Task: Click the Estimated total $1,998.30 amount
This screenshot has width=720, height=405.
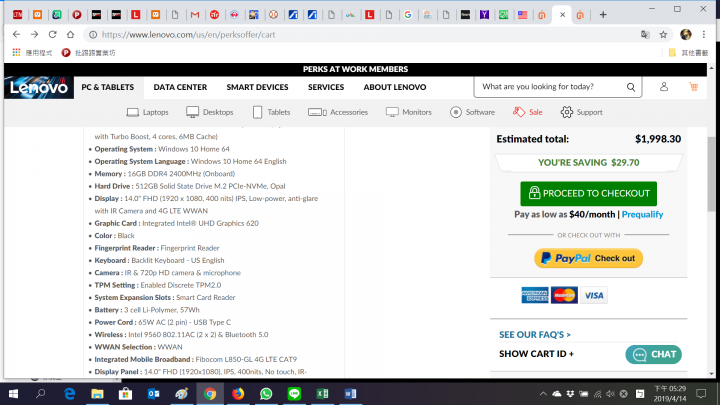Action: pos(658,139)
